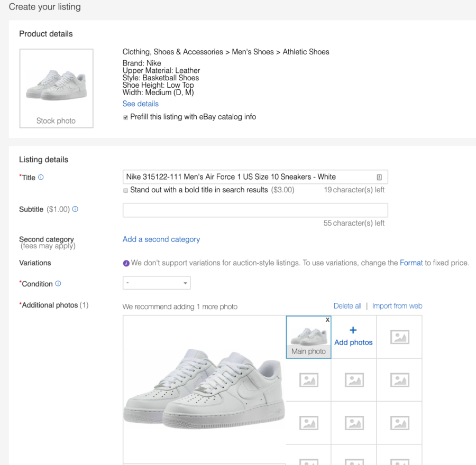This screenshot has width=476, height=465.
Task: Click Delete all photos
Action: 347,305
